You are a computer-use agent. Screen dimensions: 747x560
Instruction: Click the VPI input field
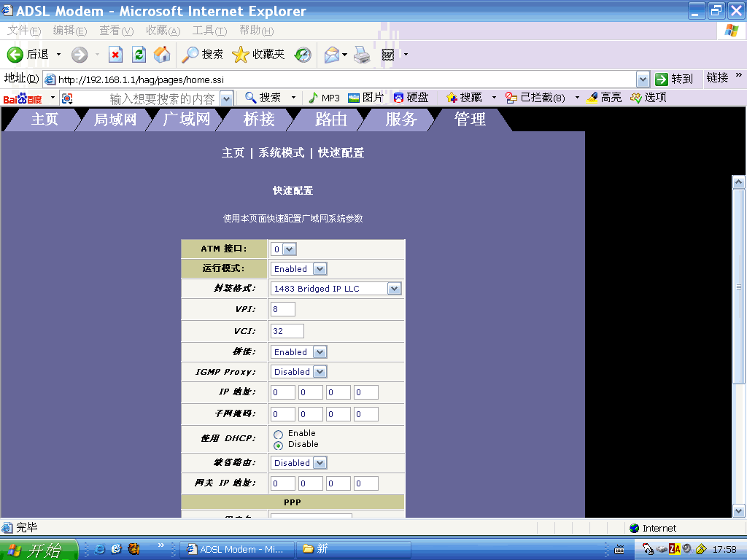pos(283,309)
